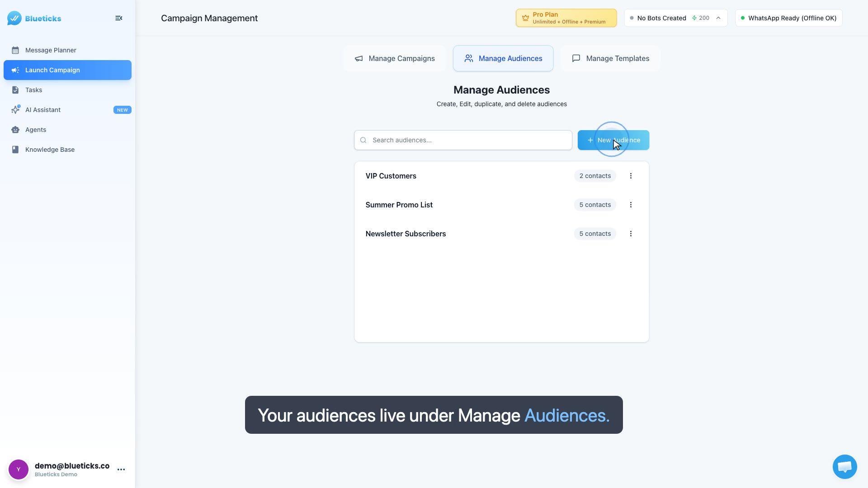Viewport: 868px width, 488px height.
Task: Click the Blueticks Demo workspace label
Action: 56,474
